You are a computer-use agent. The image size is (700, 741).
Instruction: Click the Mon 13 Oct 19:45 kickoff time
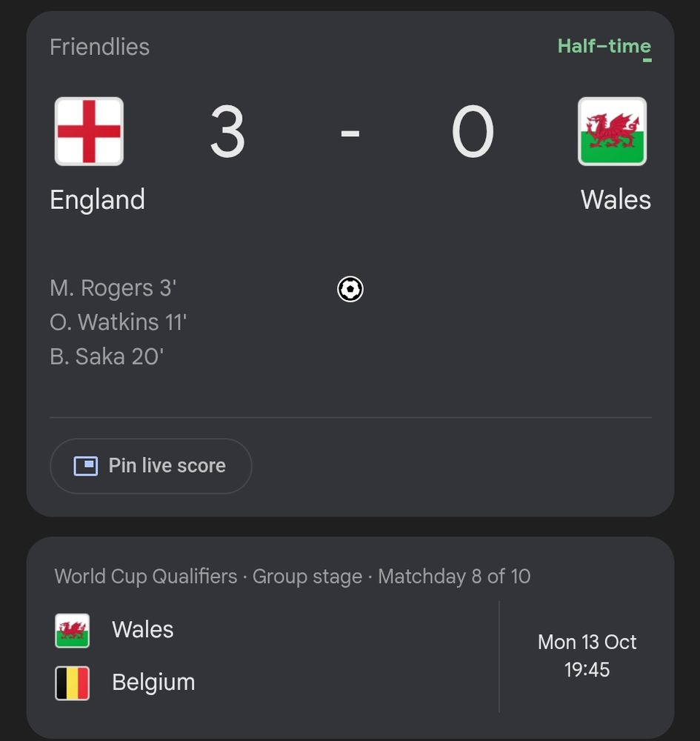pos(587,656)
